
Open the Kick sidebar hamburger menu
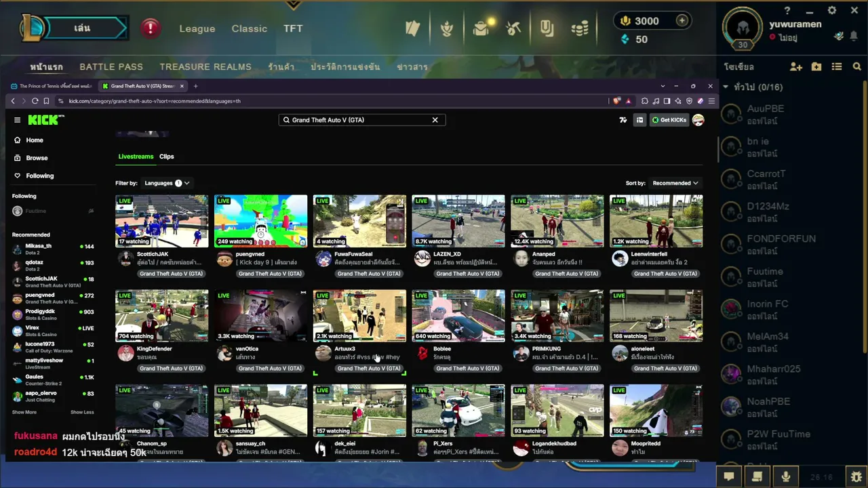[17, 120]
